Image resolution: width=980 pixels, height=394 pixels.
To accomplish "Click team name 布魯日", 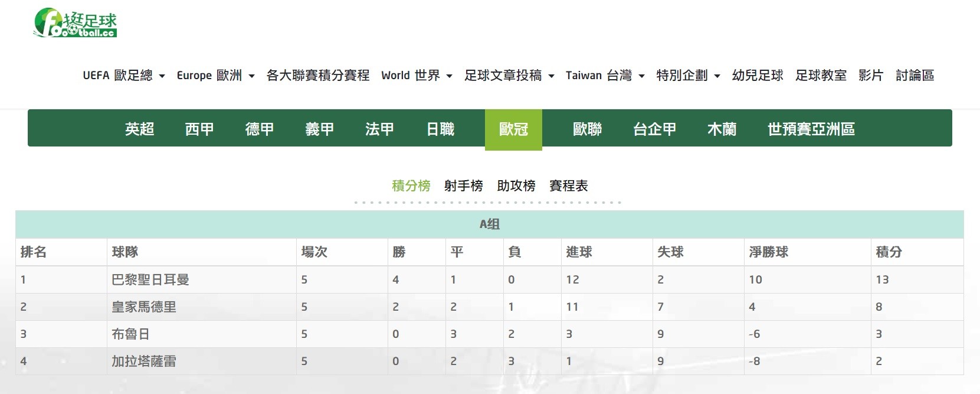I will (x=130, y=334).
